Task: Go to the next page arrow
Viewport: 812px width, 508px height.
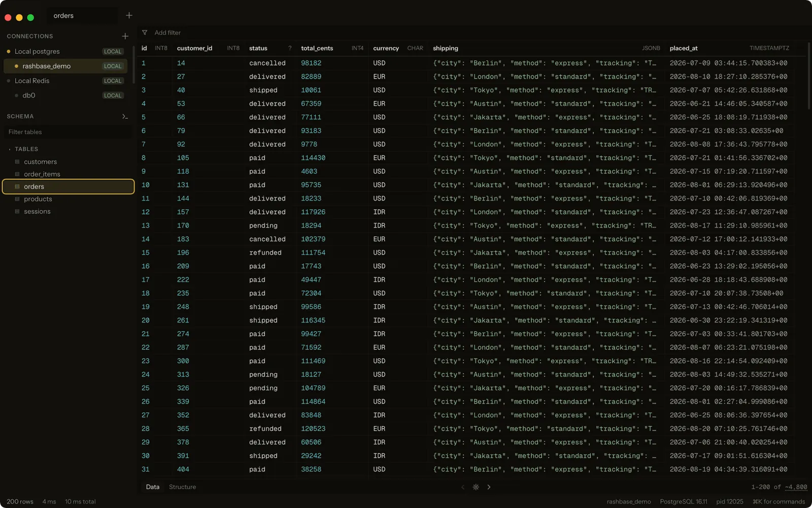Action: 489,487
